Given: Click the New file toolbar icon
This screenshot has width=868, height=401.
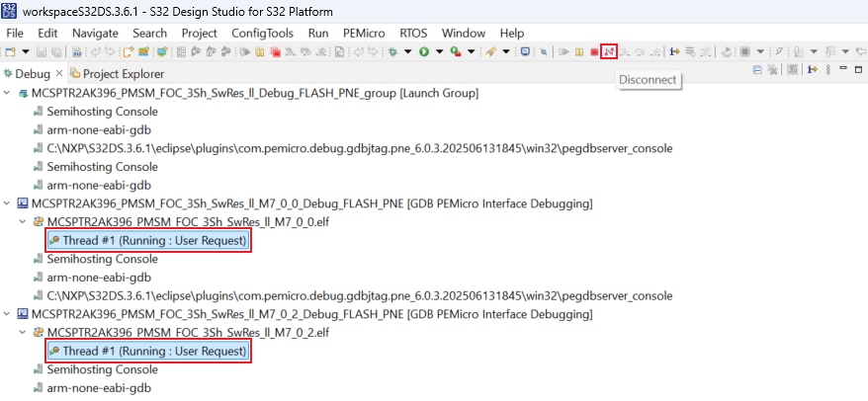Looking at the screenshot, I should click(x=11, y=51).
